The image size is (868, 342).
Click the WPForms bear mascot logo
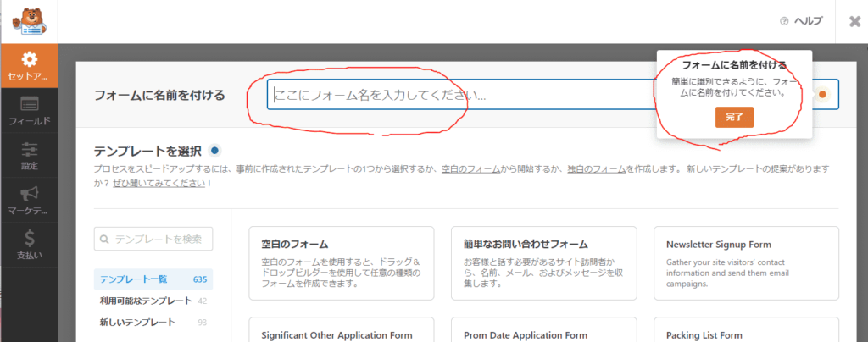30,21
